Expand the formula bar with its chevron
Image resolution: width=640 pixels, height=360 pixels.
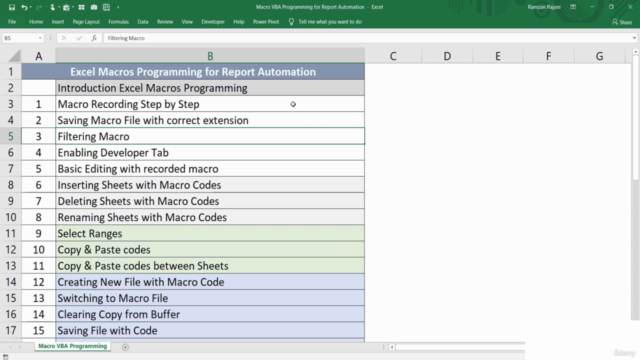click(x=634, y=38)
